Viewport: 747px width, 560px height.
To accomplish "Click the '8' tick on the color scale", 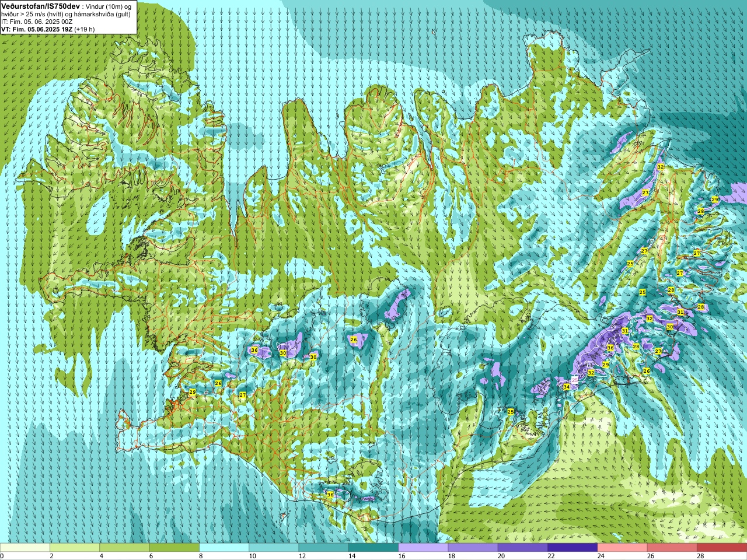I will pos(202,556).
